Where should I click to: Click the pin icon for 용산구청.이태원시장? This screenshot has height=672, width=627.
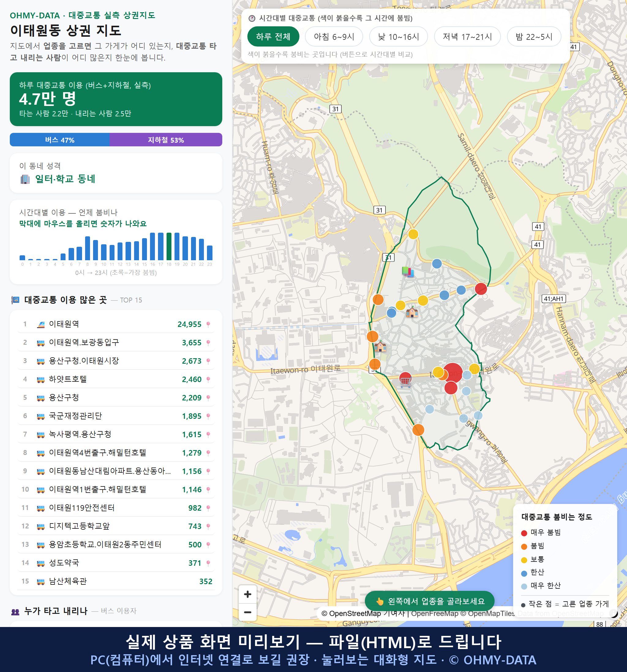[208, 361]
